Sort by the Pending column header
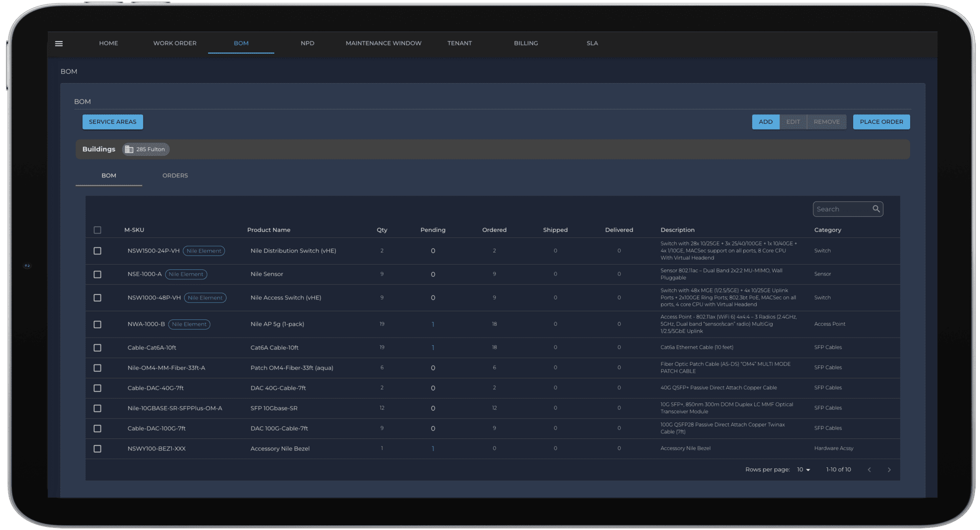 [x=433, y=230]
